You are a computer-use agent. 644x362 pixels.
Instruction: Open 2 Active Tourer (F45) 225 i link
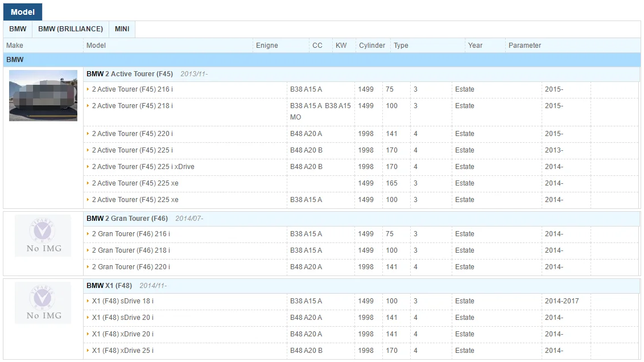pyautogui.click(x=132, y=150)
